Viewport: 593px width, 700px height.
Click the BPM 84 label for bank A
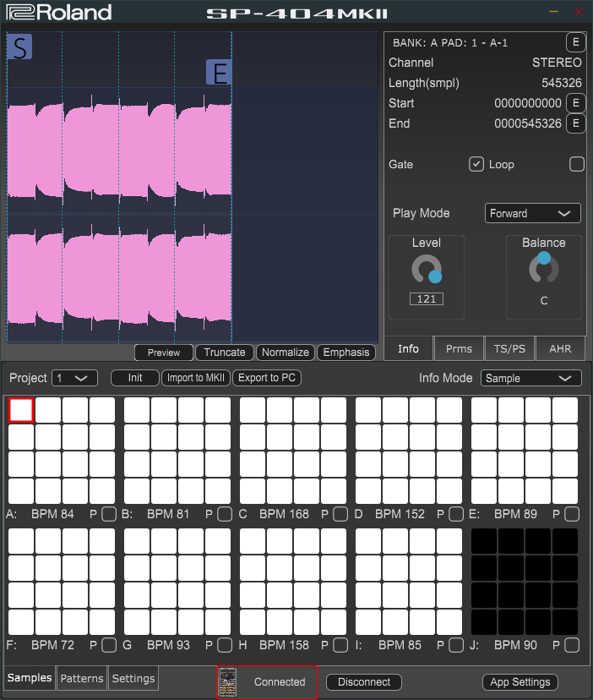(52, 514)
